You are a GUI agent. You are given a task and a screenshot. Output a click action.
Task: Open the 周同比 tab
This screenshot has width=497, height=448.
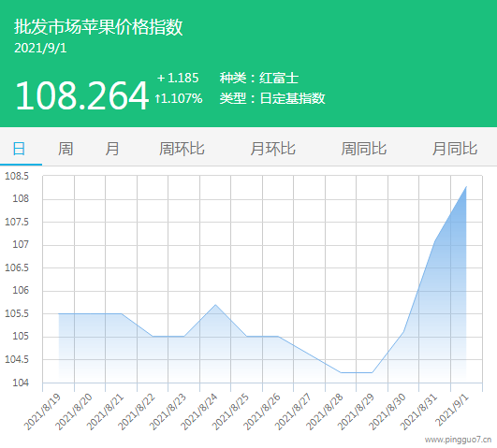click(x=364, y=149)
